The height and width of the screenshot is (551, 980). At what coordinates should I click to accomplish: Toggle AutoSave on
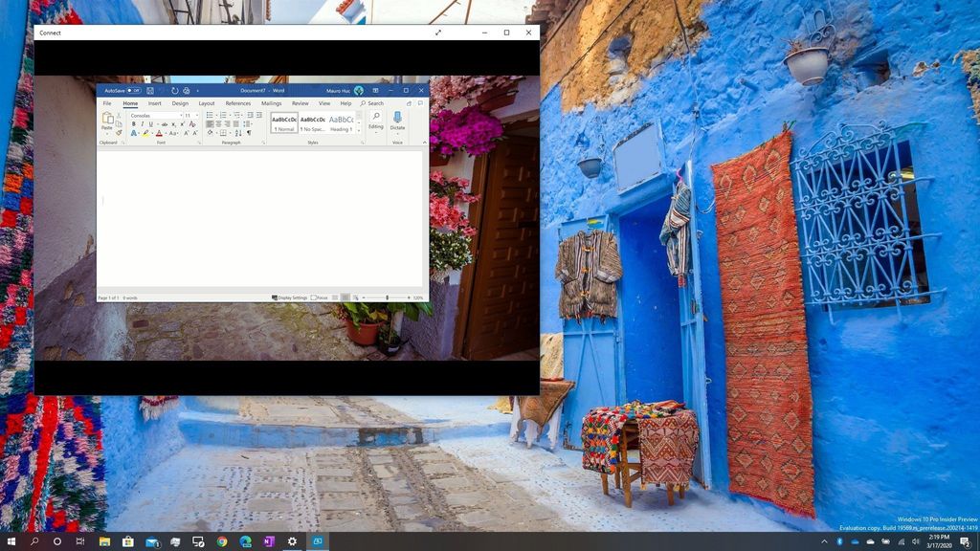coord(132,91)
